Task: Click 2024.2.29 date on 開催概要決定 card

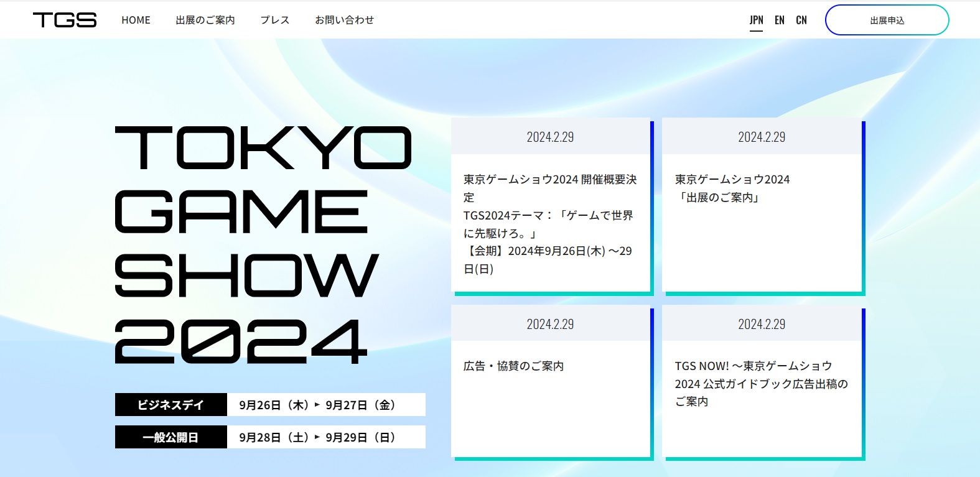Action: 551,137
